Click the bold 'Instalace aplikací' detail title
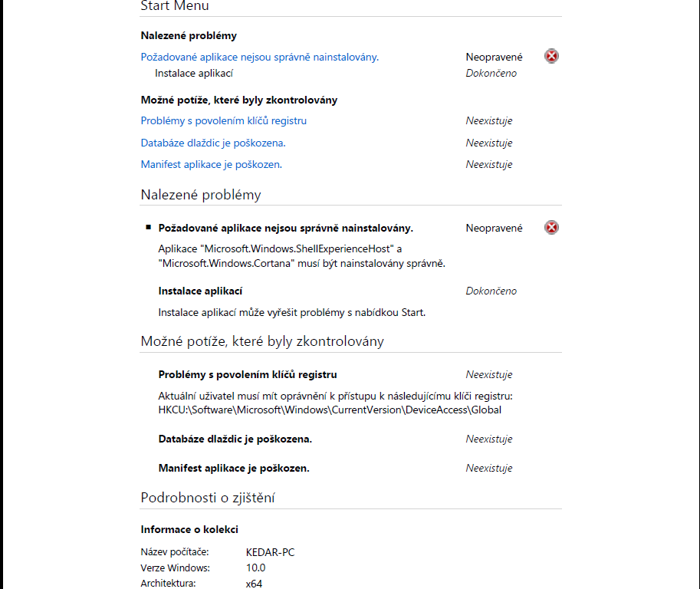 click(x=200, y=291)
